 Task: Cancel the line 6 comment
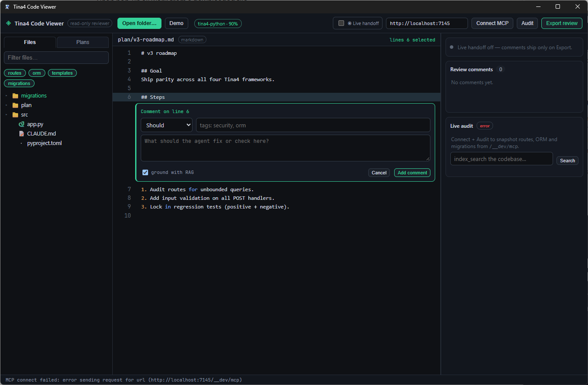379,173
